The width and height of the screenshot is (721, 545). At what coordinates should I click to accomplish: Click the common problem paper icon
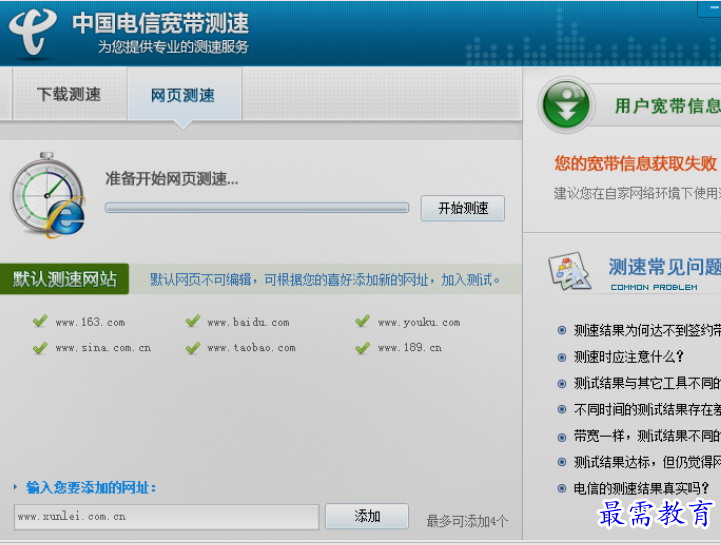[x=569, y=271]
